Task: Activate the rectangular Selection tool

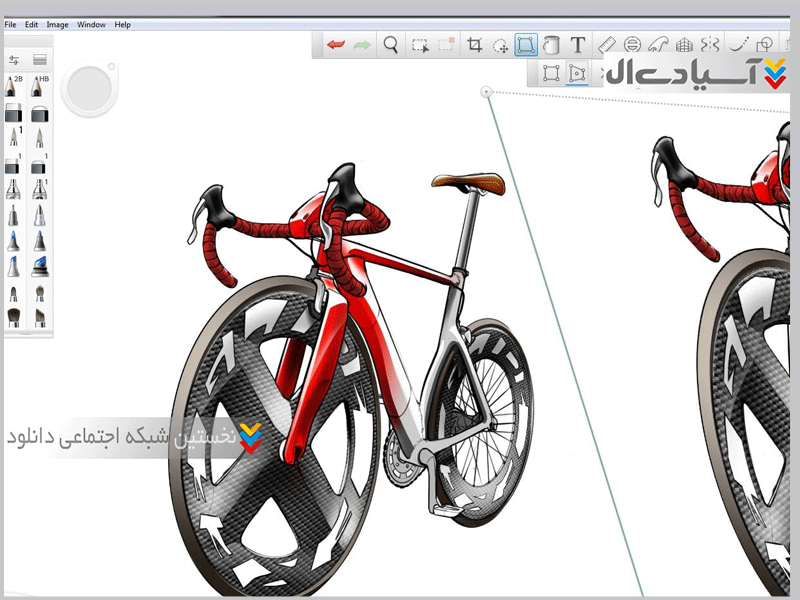Action: pos(421,45)
